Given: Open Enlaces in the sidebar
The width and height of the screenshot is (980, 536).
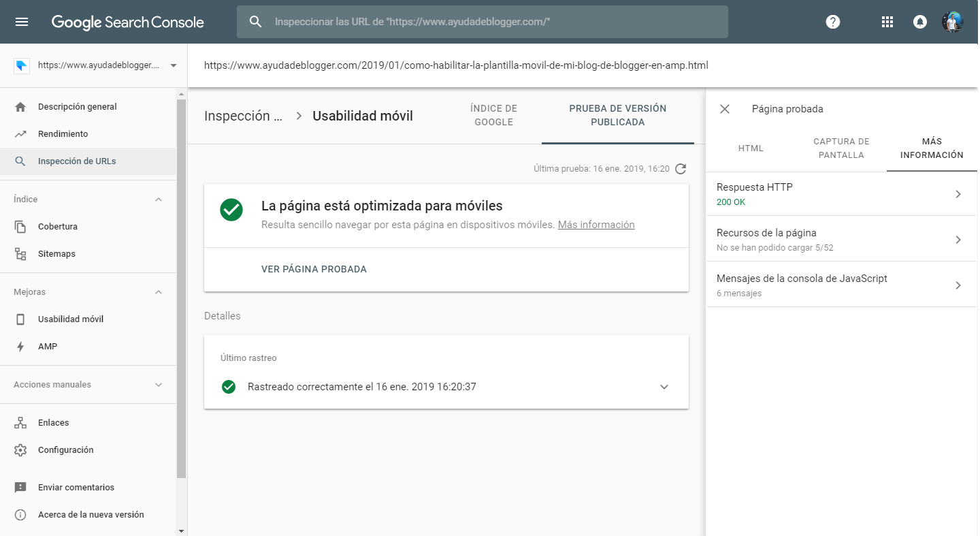Looking at the screenshot, I should (x=88, y=423).
